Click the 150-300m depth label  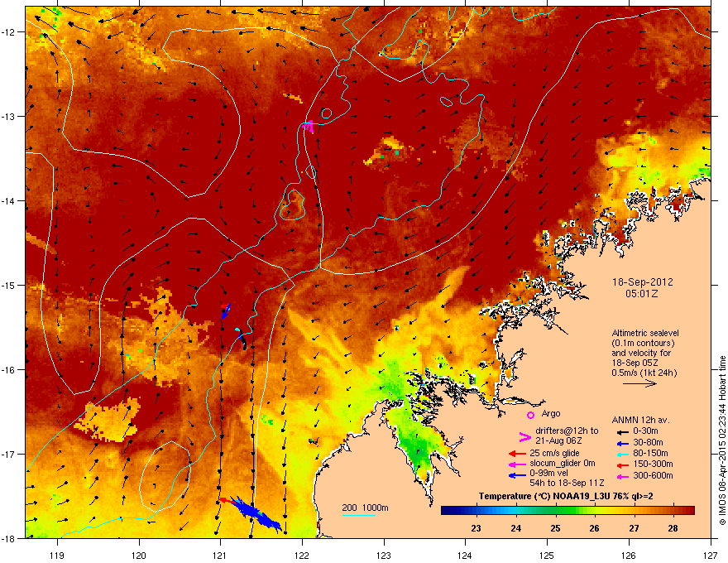tap(653, 464)
